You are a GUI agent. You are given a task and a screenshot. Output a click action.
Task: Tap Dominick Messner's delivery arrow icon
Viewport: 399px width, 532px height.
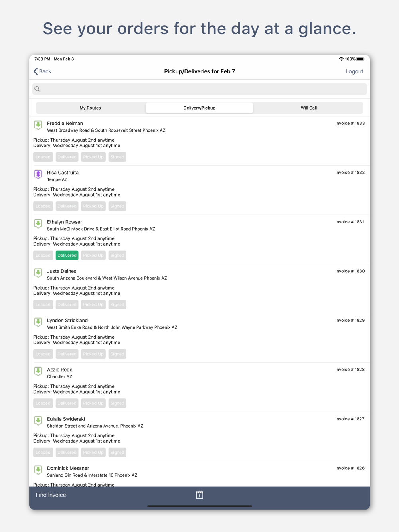(38, 470)
